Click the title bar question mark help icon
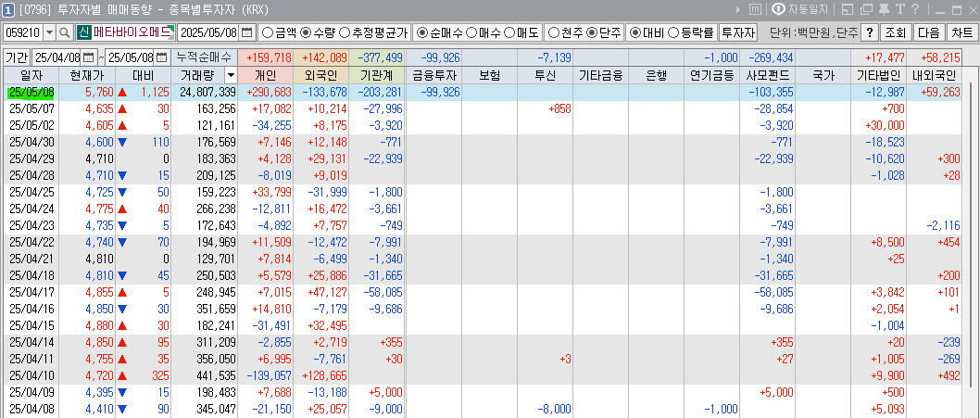The image size is (980, 418). 915,9
